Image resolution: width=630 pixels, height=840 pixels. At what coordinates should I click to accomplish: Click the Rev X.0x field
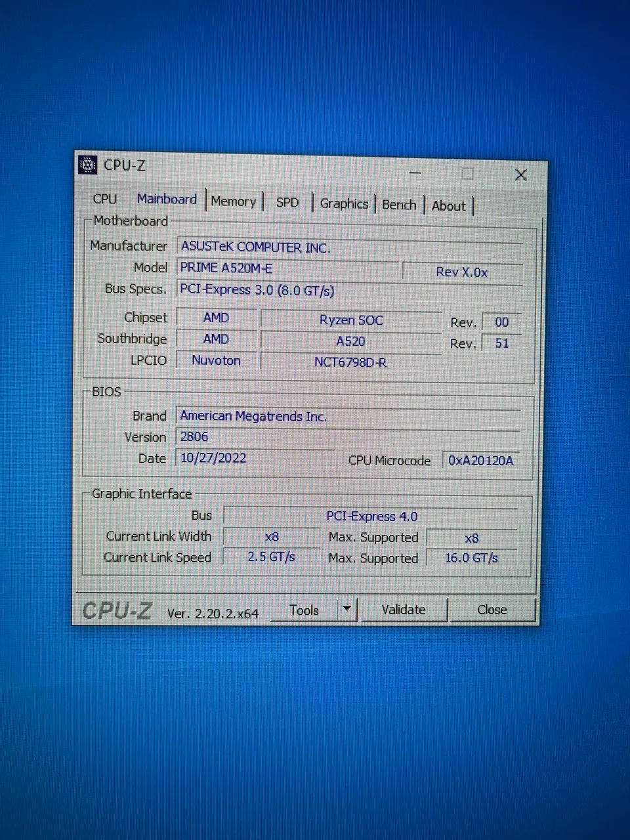pos(462,272)
